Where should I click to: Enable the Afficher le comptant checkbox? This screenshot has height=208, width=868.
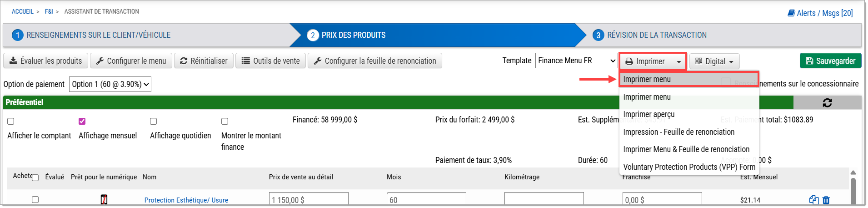(x=11, y=122)
